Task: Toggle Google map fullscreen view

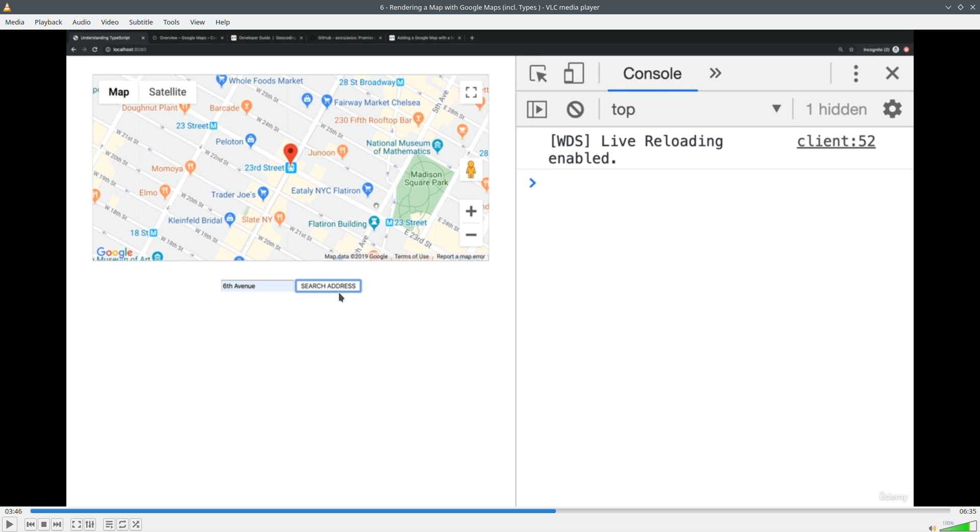Action: 471,92
